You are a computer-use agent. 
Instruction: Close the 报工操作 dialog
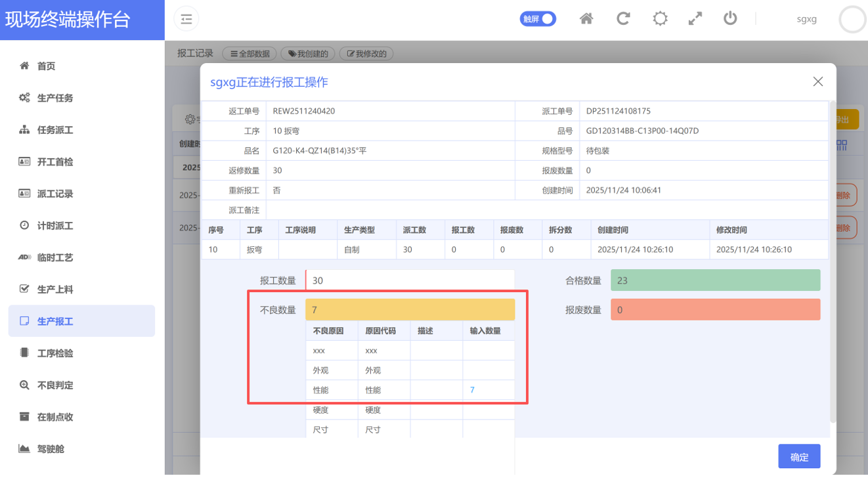point(817,81)
